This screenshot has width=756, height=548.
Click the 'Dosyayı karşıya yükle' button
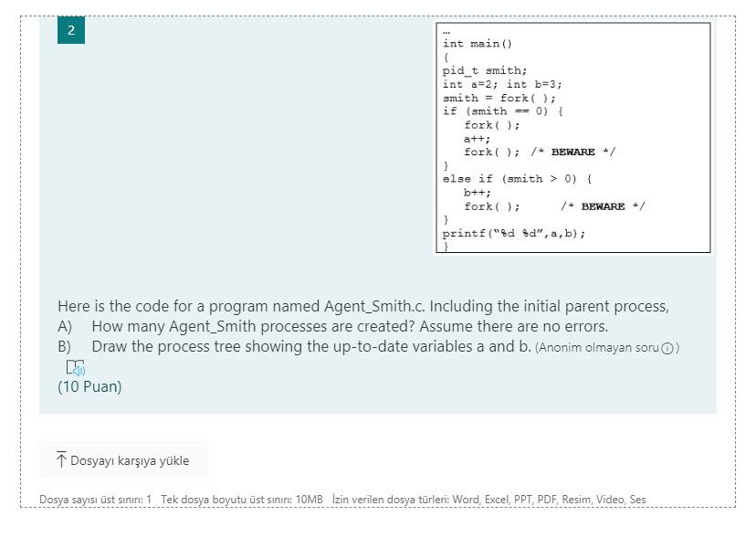[x=124, y=459]
